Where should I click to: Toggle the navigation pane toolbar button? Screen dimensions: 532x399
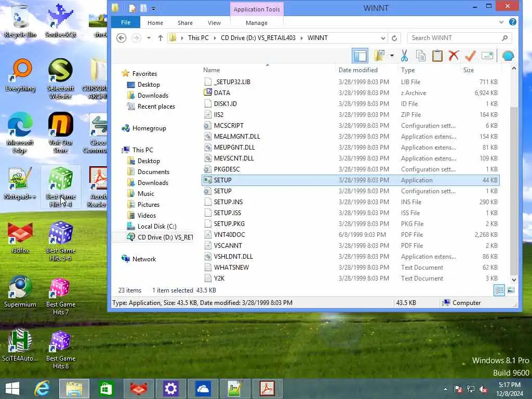[x=360, y=56]
